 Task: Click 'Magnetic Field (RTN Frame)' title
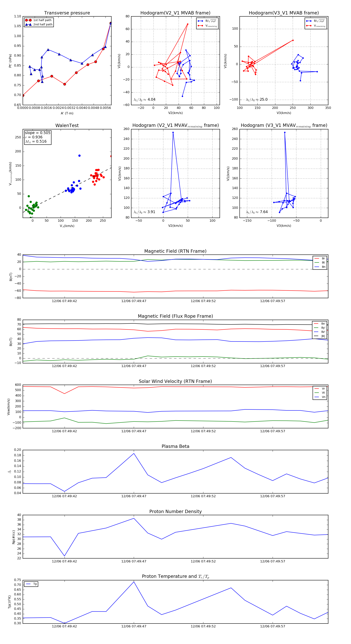(175, 251)
